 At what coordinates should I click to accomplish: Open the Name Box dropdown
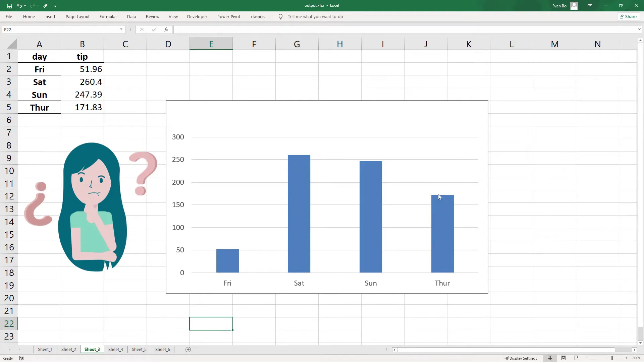[x=121, y=29]
